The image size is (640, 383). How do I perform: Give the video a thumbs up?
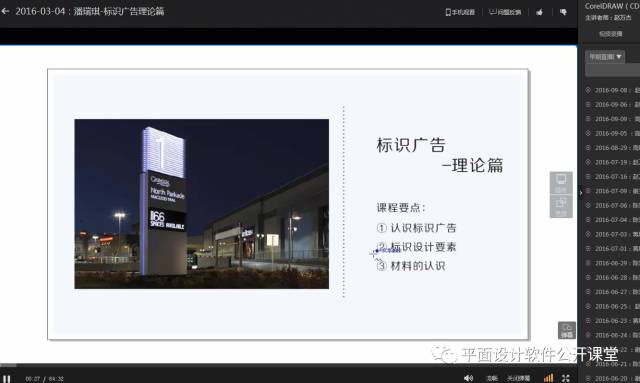point(540,12)
